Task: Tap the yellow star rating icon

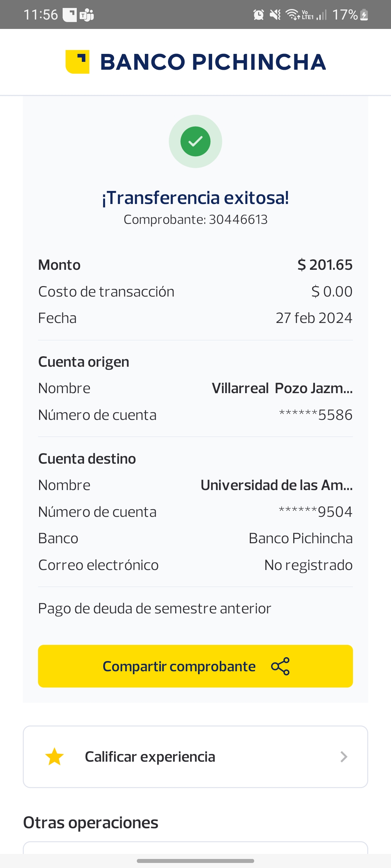Action: click(54, 757)
